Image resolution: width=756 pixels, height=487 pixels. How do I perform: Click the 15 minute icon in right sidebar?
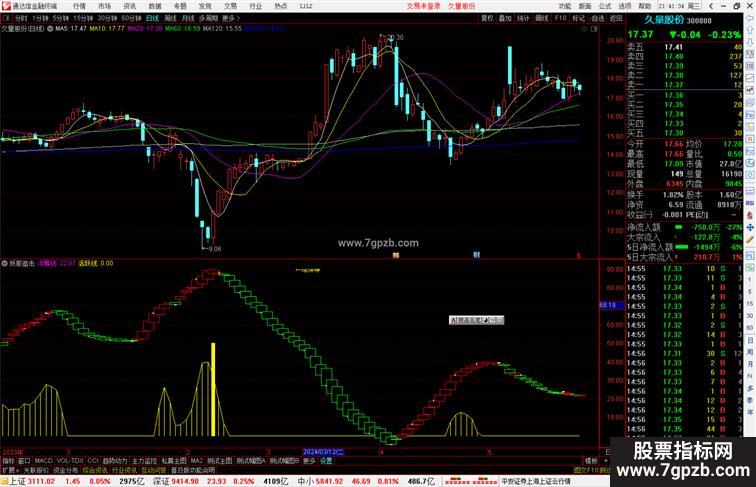[x=750, y=304]
